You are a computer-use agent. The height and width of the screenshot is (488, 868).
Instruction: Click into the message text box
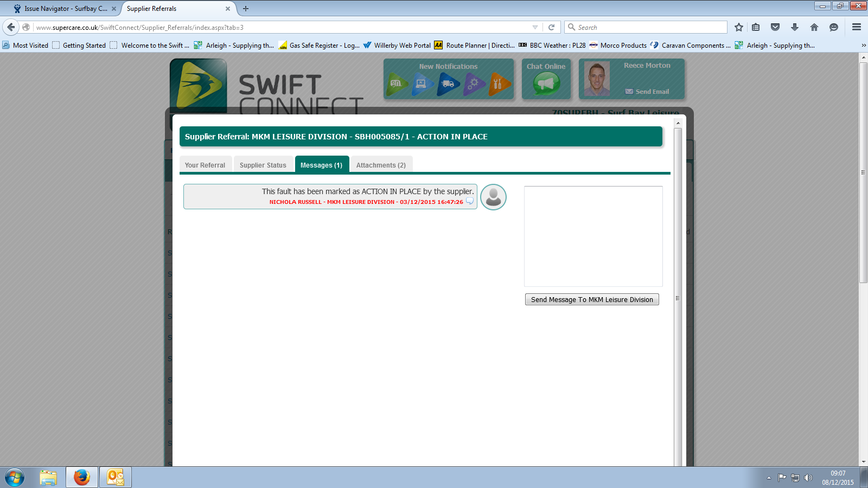point(593,236)
